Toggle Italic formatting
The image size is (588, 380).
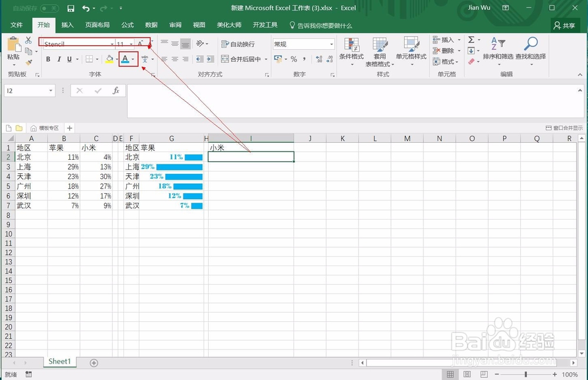click(x=59, y=59)
